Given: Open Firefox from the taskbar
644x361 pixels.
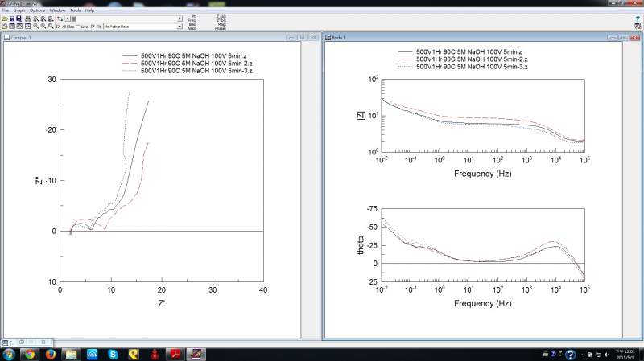Looking at the screenshot, I should pos(51,354).
